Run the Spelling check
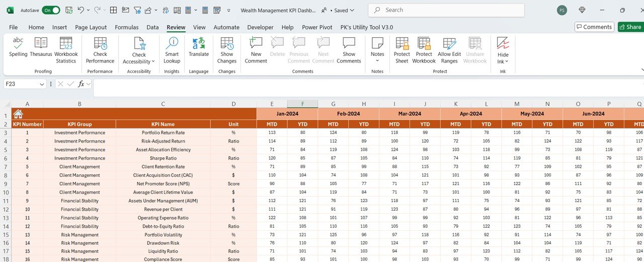Screen dimensions: 644x262 (x=18, y=46)
